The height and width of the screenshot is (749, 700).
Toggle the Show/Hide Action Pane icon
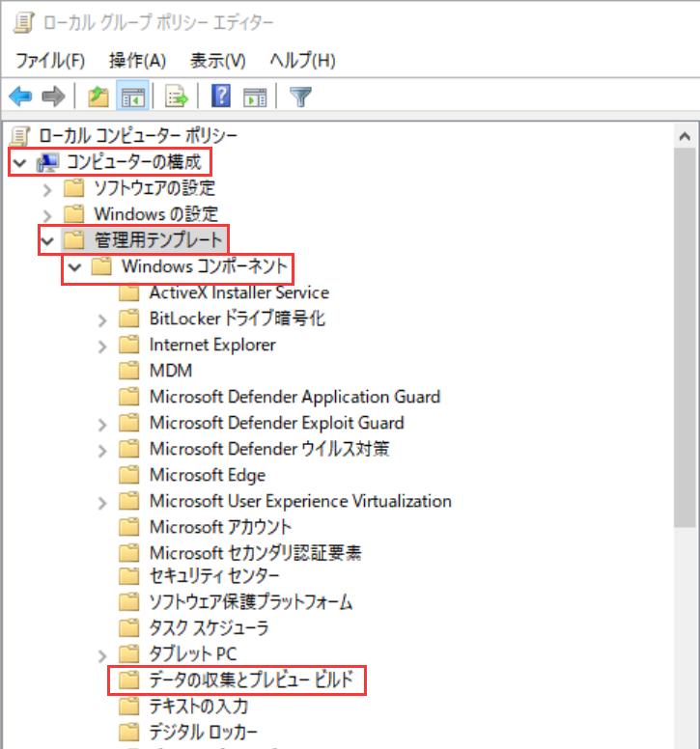pos(254,96)
